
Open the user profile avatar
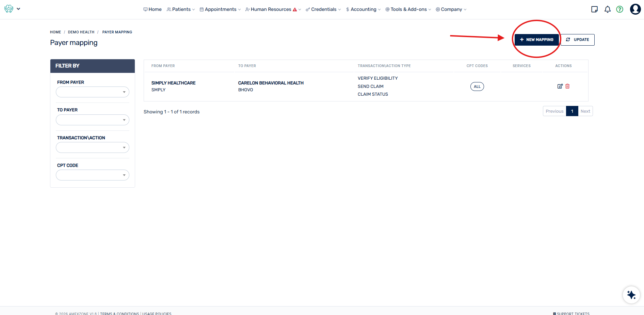[x=635, y=9]
